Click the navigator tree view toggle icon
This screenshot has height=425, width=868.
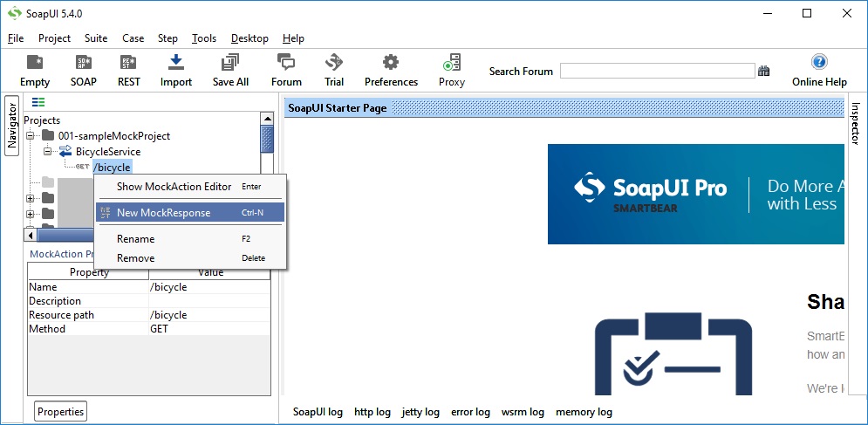tap(38, 102)
